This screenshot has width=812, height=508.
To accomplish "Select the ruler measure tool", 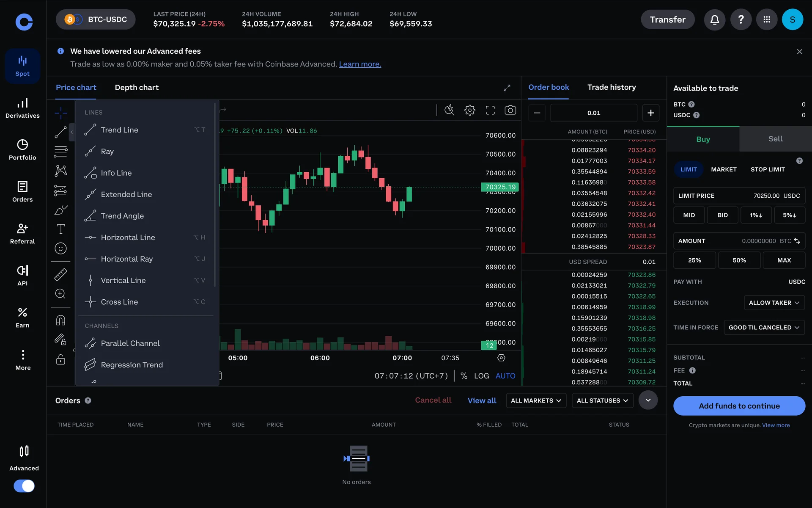I will click(60, 275).
